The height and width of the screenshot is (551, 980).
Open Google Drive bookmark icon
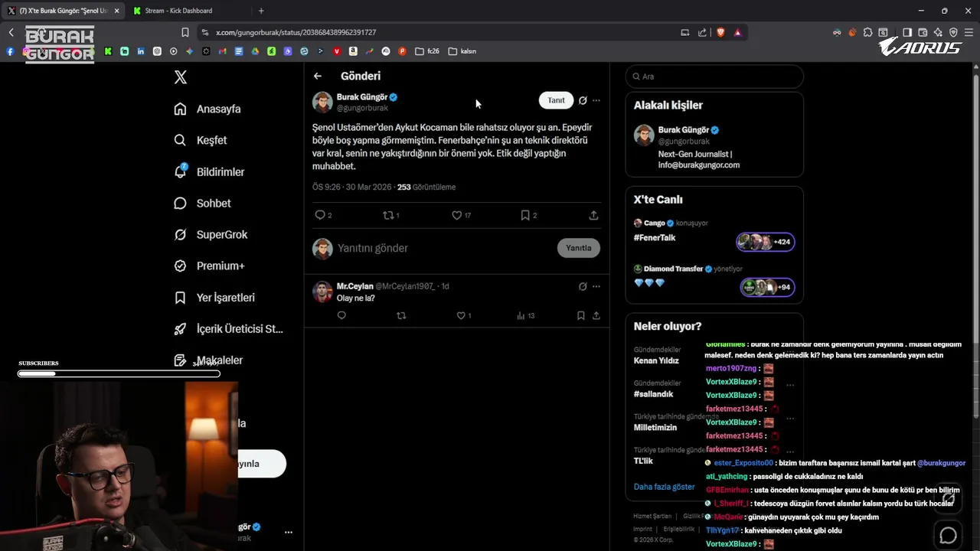[255, 51]
